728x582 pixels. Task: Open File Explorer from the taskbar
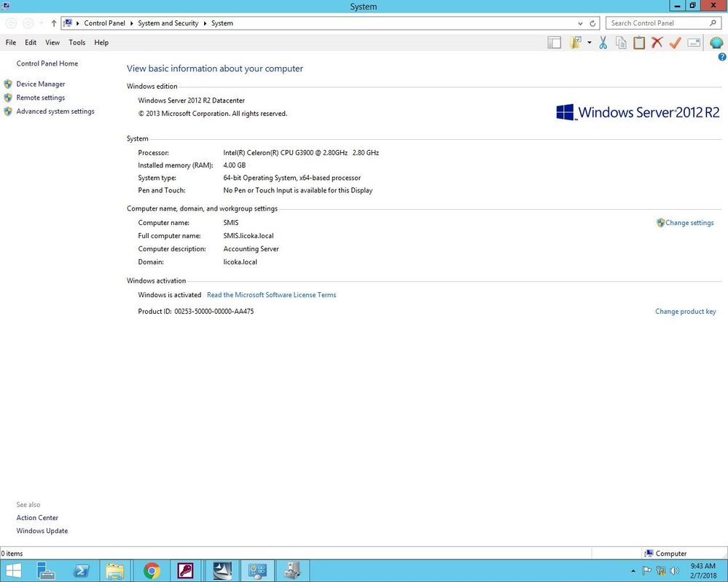[x=115, y=571]
